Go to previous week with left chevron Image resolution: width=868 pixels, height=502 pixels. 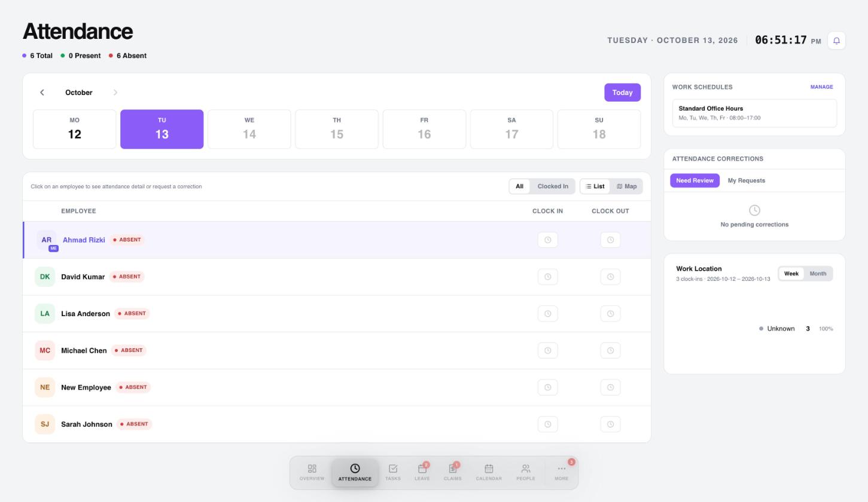click(42, 93)
